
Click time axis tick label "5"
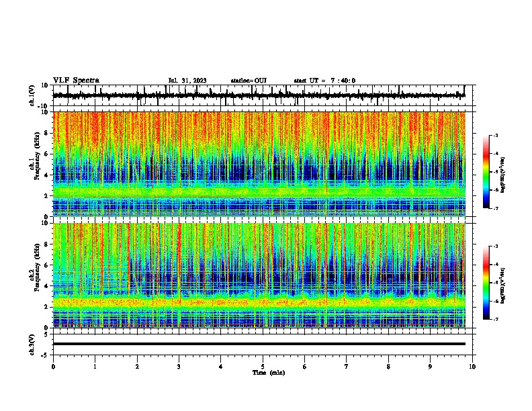[x=263, y=367]
